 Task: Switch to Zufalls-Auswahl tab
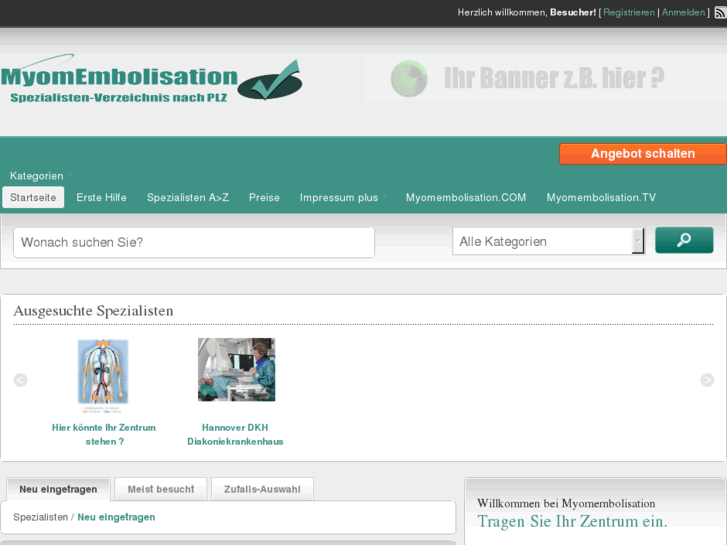[x=262, y=489]
